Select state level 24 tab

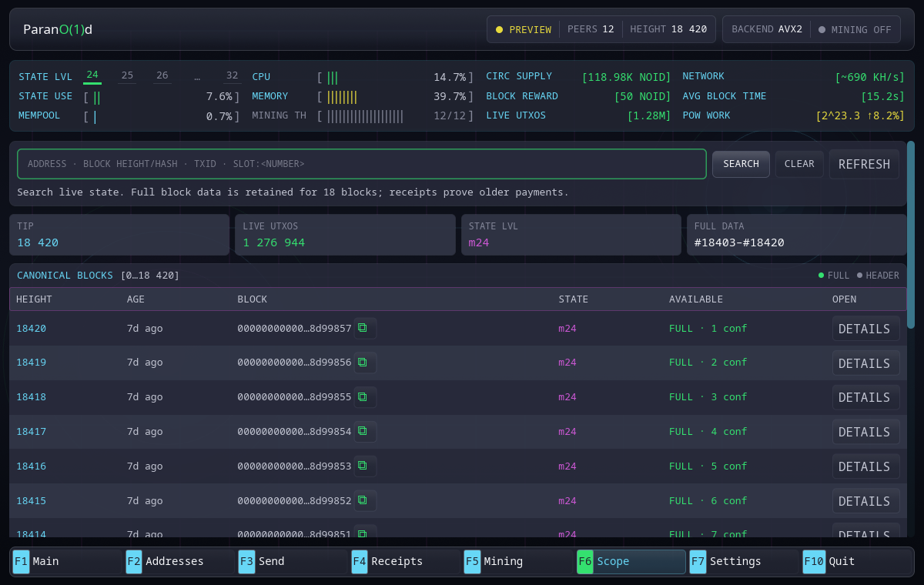tap(92, 75)
